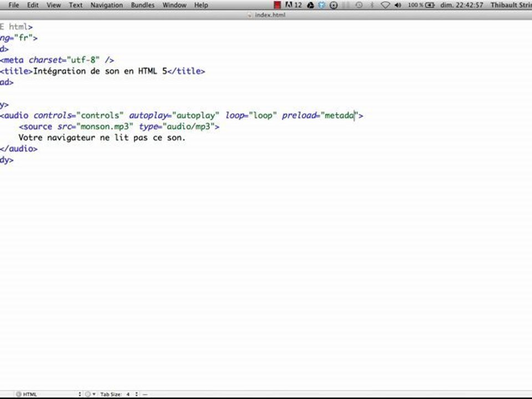Open the Wi-Fi status menu
This screenshot has width=532, height=399.
click(385, 5)
